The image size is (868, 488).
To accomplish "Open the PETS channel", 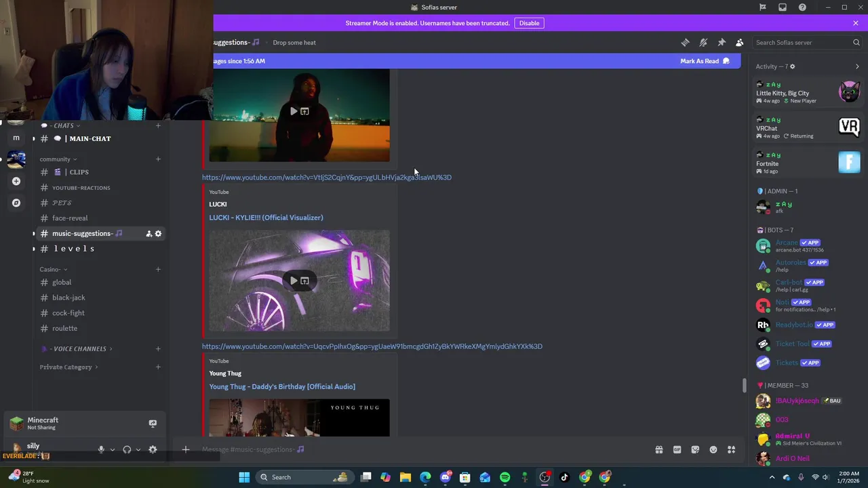I will [x=100, y=203].
